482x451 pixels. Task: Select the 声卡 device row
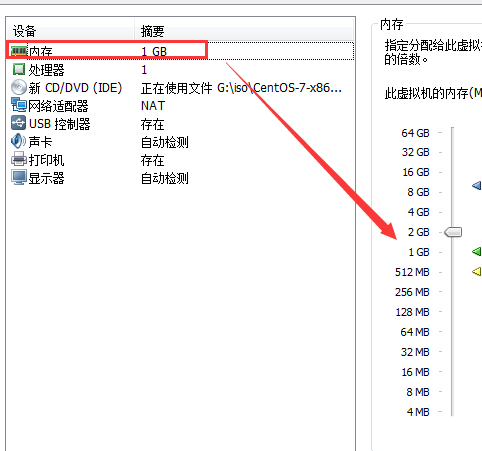[180, 142]
